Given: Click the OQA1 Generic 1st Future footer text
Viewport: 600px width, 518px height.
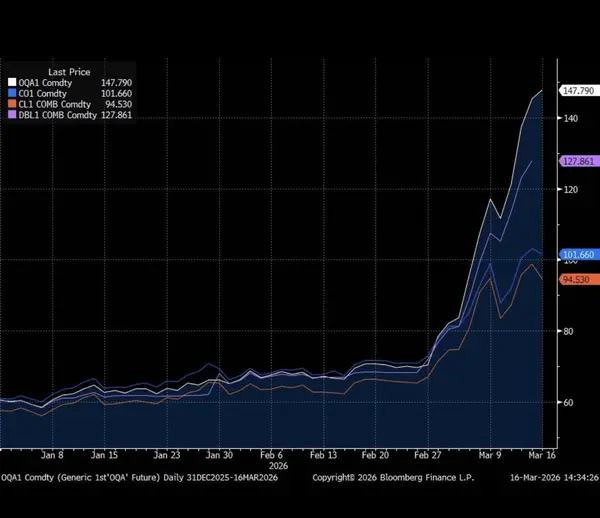Looking at the screenshot, I should pyautogui.click(x=138, y=479).
